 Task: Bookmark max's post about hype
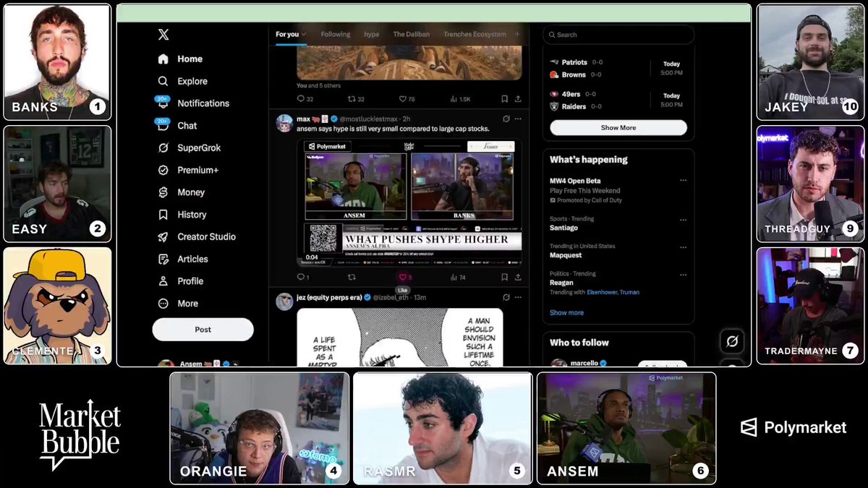505,277
